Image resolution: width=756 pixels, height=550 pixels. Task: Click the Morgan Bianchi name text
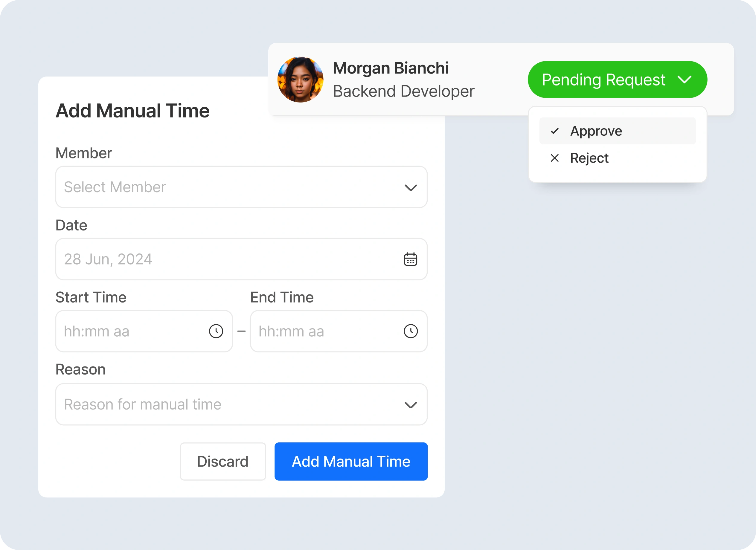[x=391, y=68]
